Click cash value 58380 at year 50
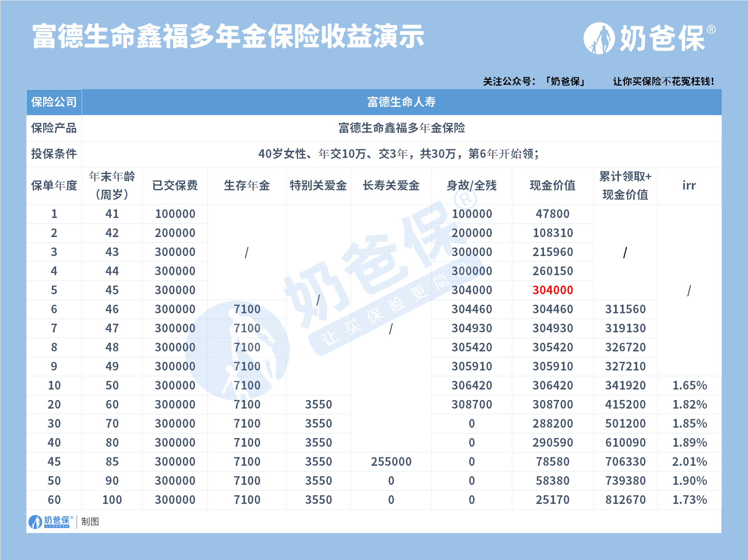Image resolution: width=748 pixels, height=560 pixels. pos(553,481)
